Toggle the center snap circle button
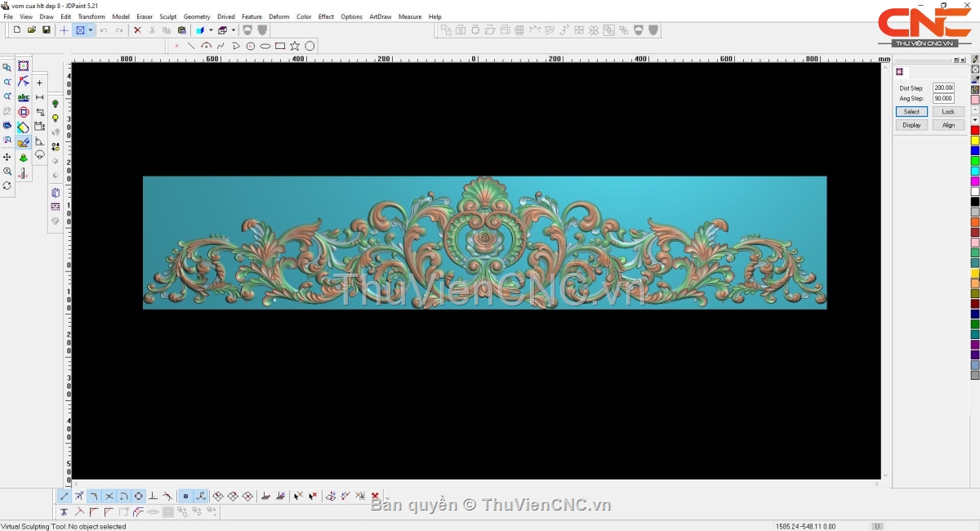This screenshot has height=531, width=980. pyautogui.click(x=138, y=496)
